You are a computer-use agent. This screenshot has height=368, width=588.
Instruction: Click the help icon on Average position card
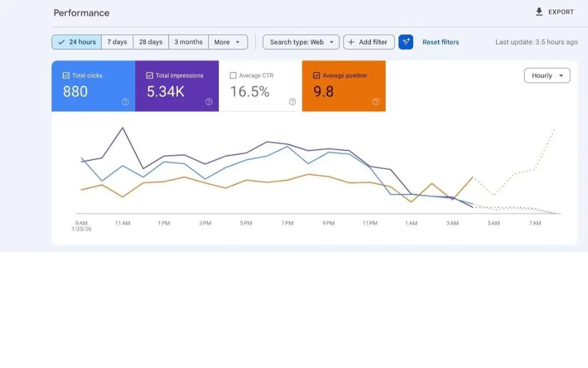376,102
